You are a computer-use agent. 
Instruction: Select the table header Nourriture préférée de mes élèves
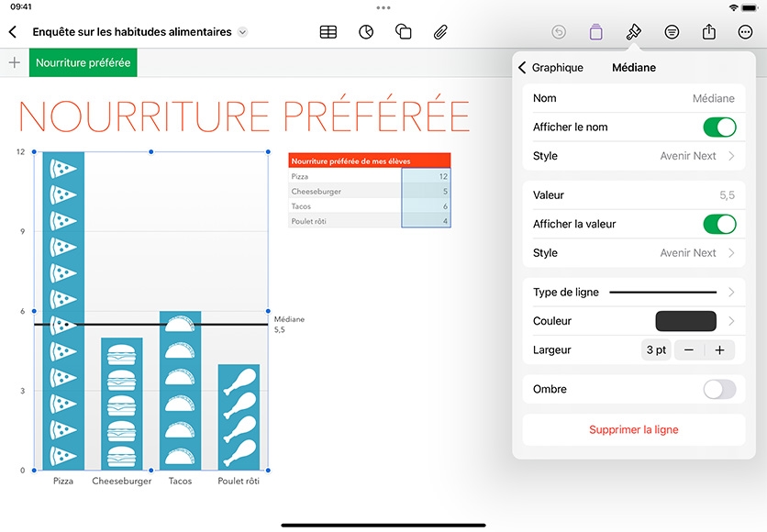point(370,161)
